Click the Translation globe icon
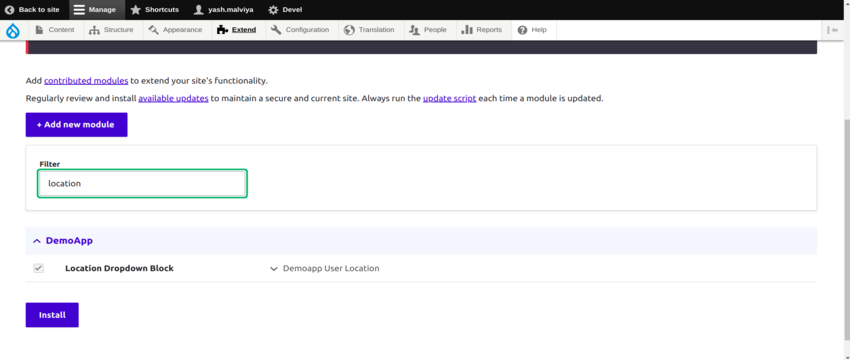850x360 pixels. (x=349, y=30)
